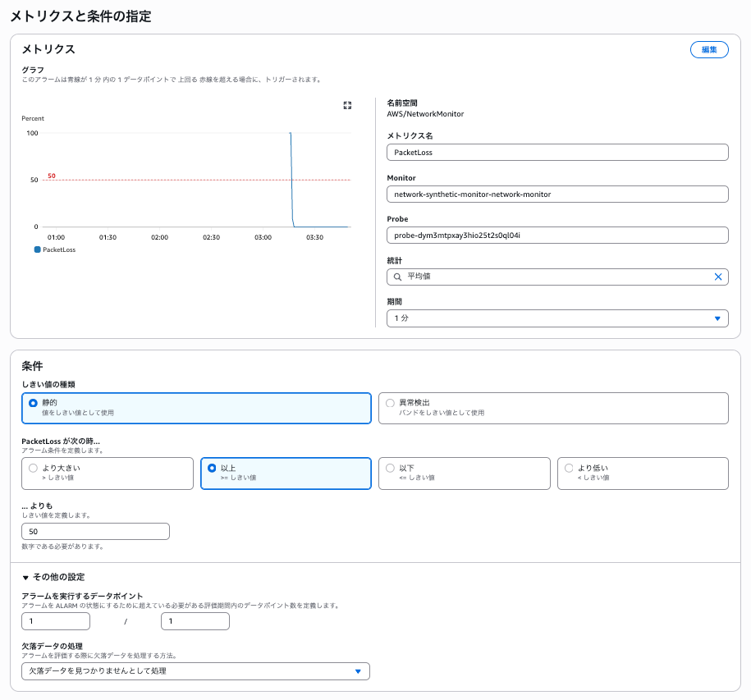Select the 静的 threshold type
Image resolution: width=751 pixels, height=700 pixels.
coord(196,409)
